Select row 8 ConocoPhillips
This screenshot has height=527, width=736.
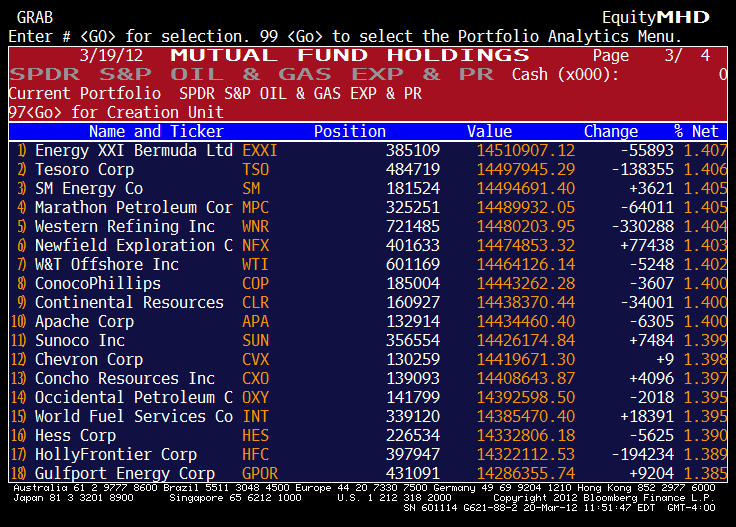[368, 283]
